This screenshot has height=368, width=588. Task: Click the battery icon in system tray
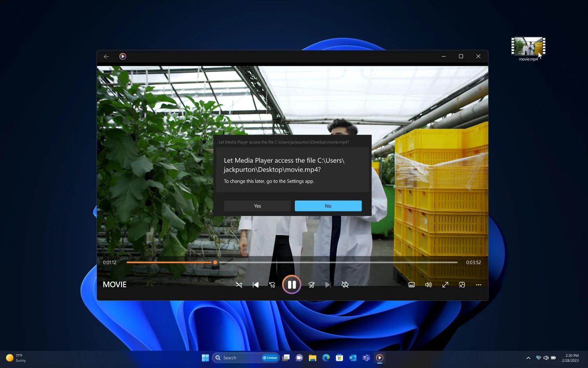(554, 358)
